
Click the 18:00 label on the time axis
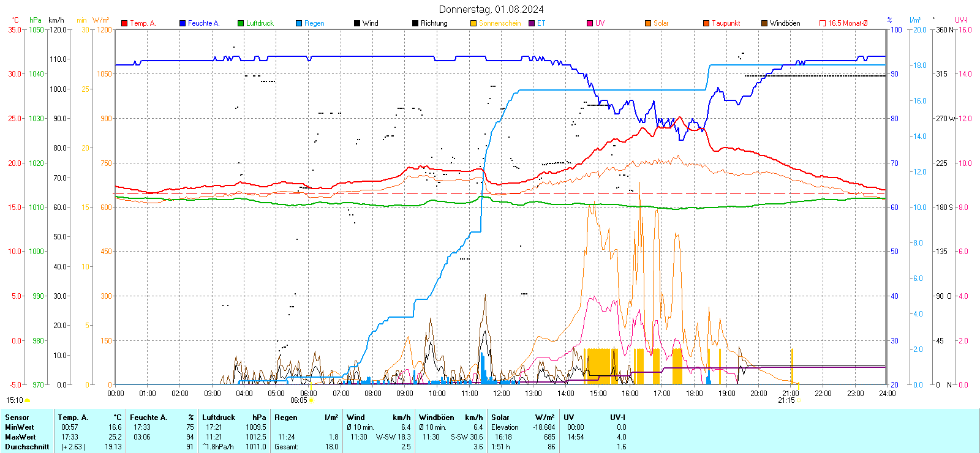click(x=695, y=394)
